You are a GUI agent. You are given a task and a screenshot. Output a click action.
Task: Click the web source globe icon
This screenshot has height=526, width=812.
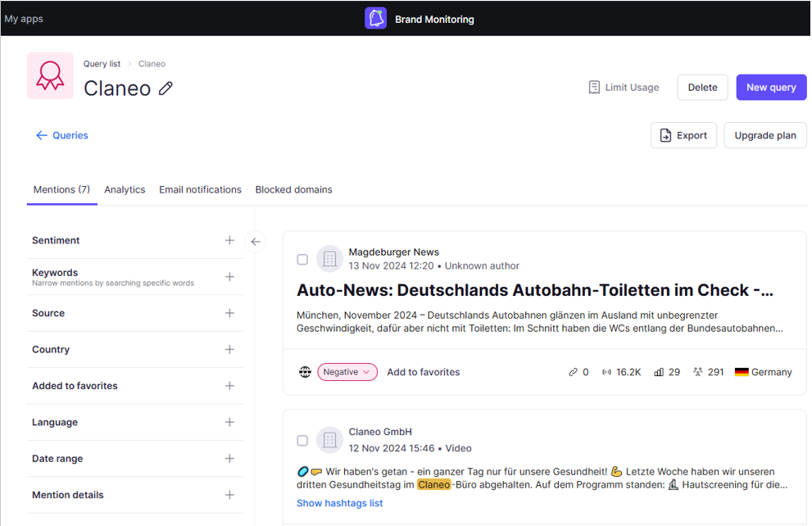point(305,372)
